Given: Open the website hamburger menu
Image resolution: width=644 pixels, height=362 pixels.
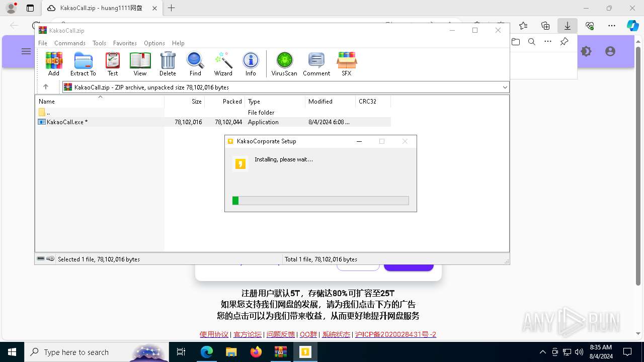Looking at the screenshot, I should [x=26, y=51].
